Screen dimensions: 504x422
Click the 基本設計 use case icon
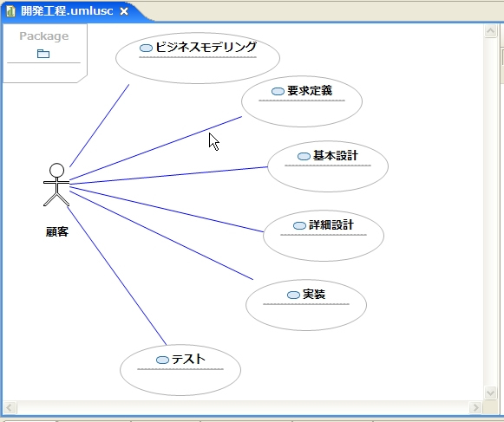[304, 156]
